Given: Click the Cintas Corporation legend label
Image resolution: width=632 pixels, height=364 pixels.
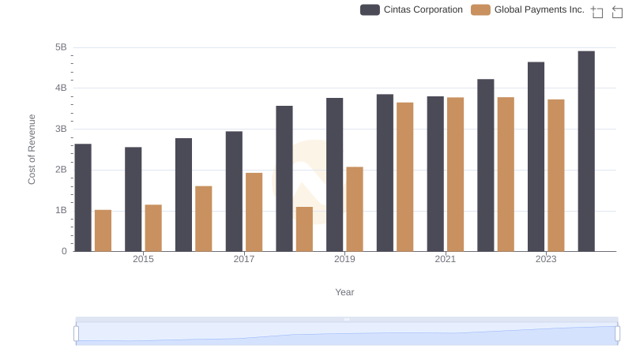Looking at the screenshot, I should [x=423, y=9].
